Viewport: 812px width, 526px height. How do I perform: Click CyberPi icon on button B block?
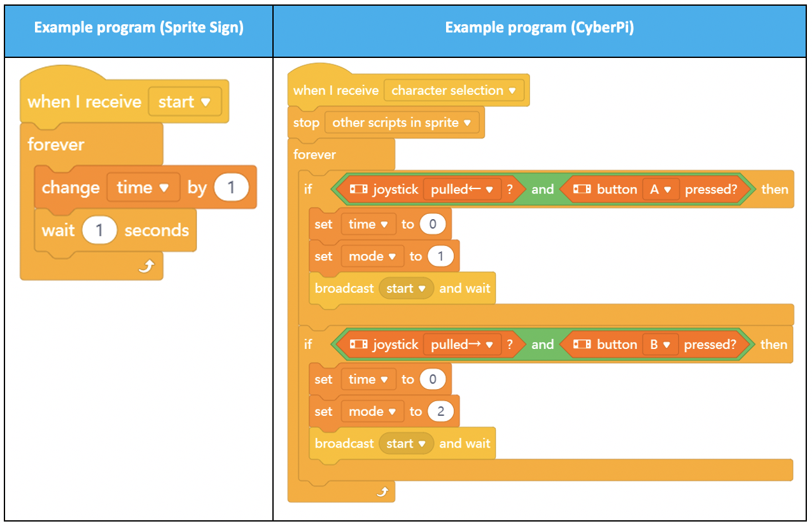coord(582,345)
